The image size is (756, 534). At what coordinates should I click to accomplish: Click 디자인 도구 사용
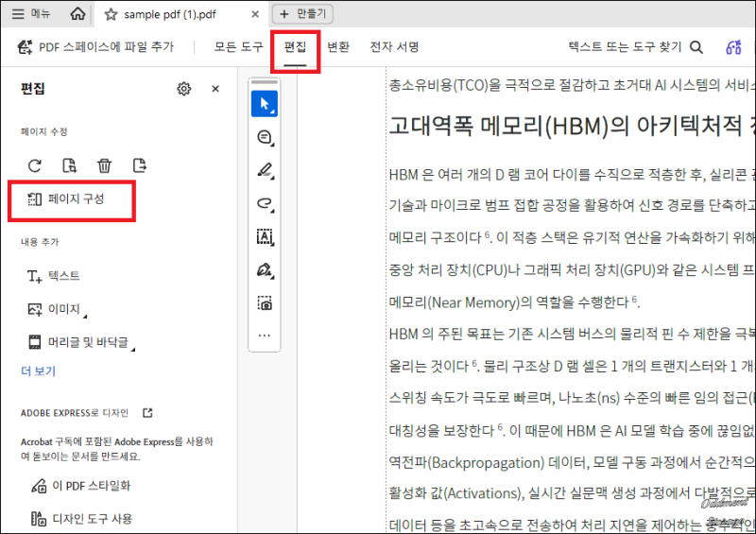coord(81,519)
